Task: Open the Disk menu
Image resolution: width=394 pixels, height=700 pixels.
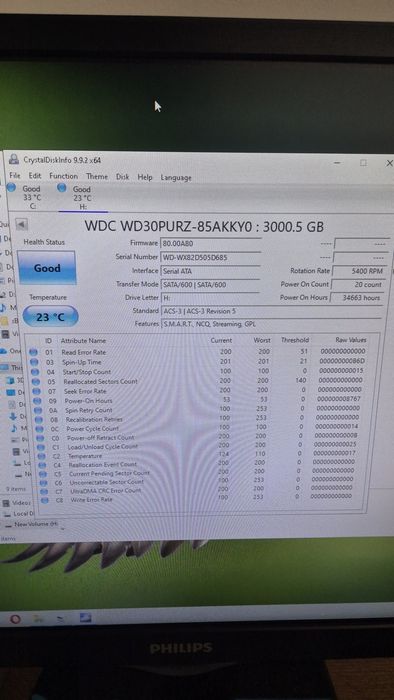Action: 123,177
